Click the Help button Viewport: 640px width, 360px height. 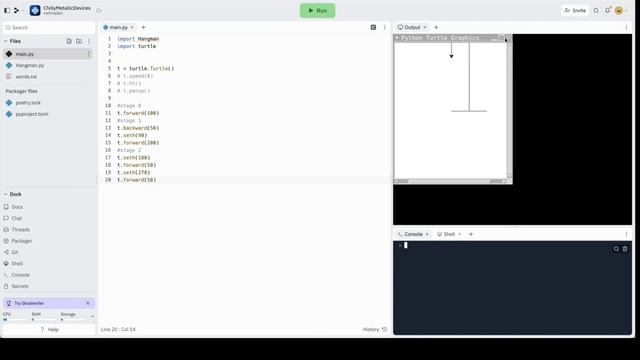click(x=49, y=329)
